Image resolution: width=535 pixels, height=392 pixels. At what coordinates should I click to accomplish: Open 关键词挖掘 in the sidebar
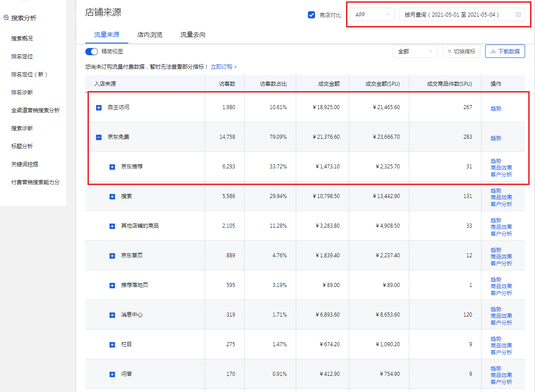point(25,164)
